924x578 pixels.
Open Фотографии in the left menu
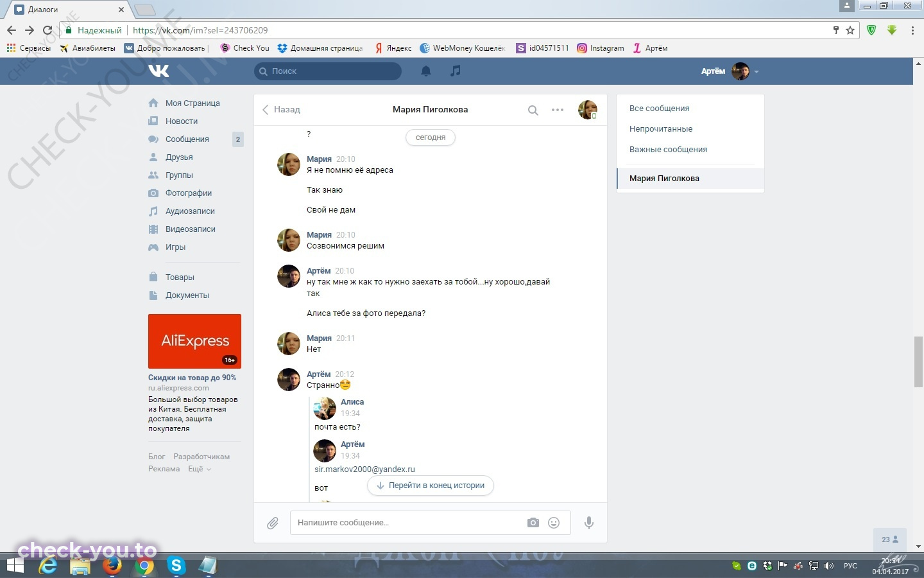pyautogui.click(x=189, y=193)
